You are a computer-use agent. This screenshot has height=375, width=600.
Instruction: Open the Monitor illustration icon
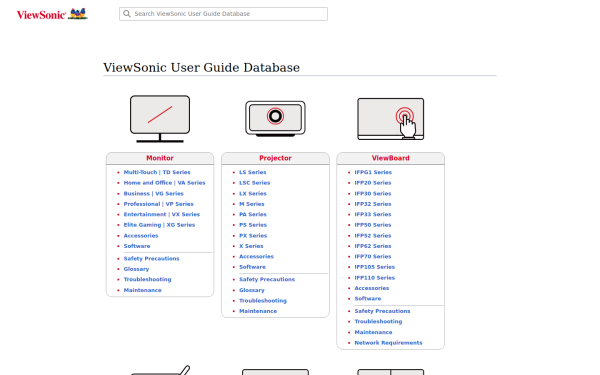(x=160, y=119)
